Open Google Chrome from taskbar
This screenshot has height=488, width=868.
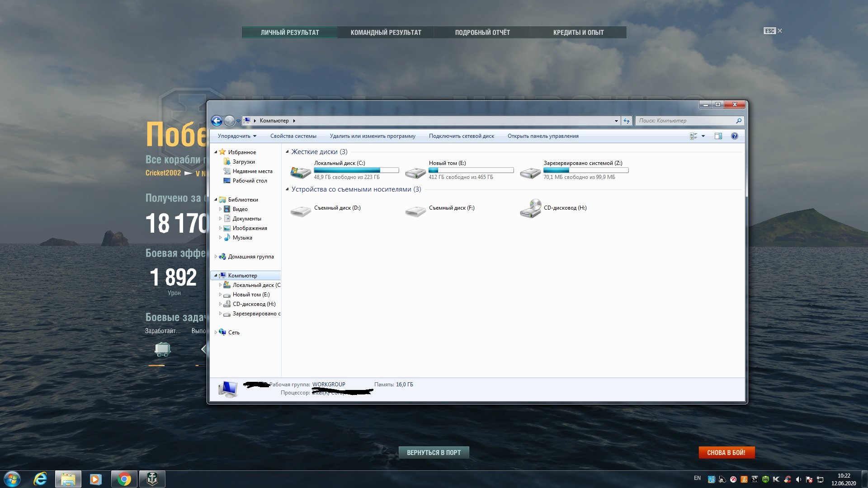coord(124,479)
